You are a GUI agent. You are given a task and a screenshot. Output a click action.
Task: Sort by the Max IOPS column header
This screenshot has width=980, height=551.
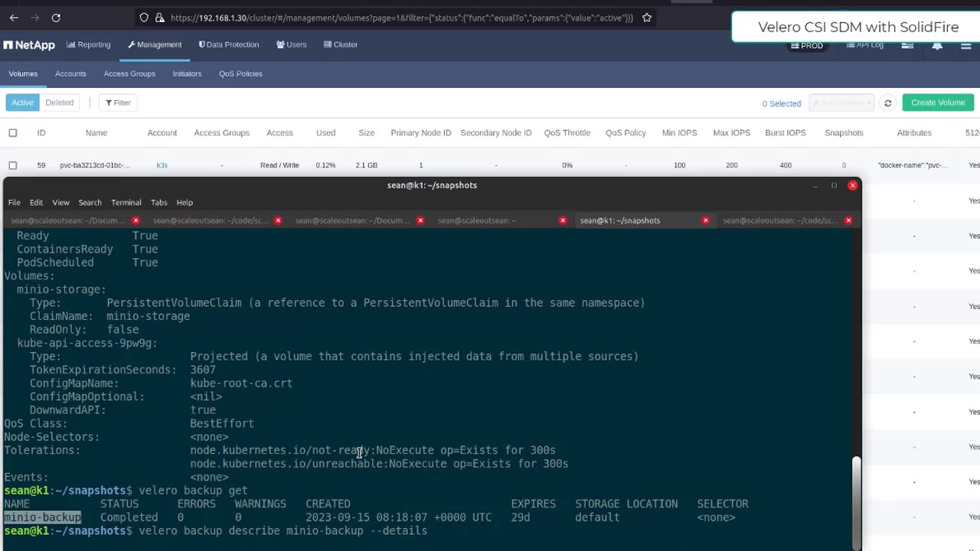tap(731, 133)
